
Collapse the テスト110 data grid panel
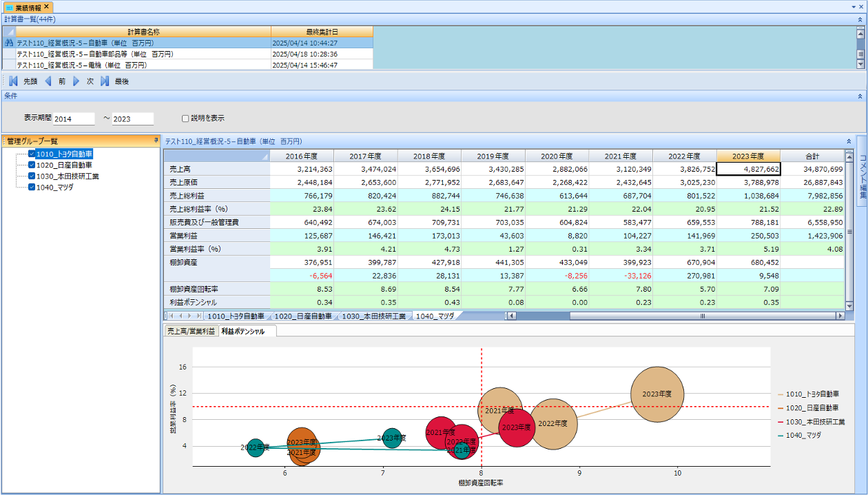[849, 141]
